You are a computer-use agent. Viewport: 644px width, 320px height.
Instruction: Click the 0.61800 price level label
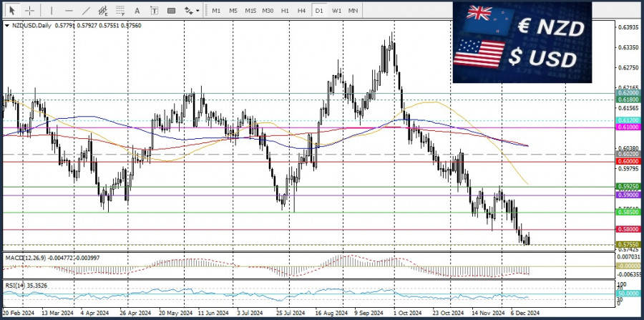628,100
